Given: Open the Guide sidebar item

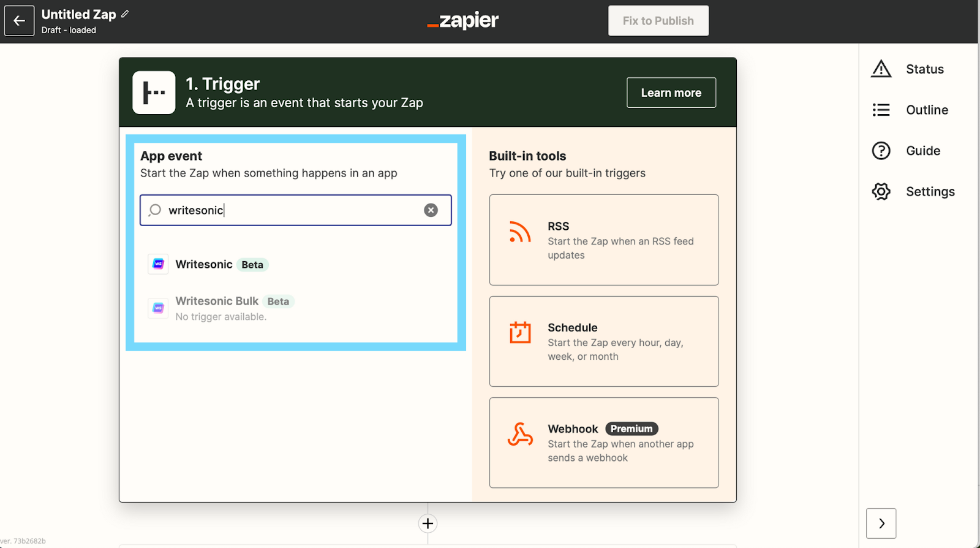Looking at the screenshot, I should click(907, 151).
